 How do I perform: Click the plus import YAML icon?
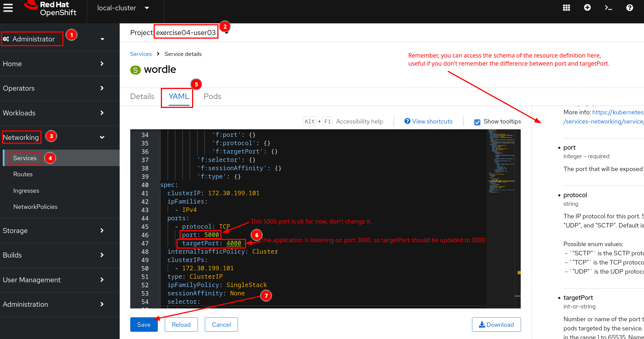coord(587,8)
